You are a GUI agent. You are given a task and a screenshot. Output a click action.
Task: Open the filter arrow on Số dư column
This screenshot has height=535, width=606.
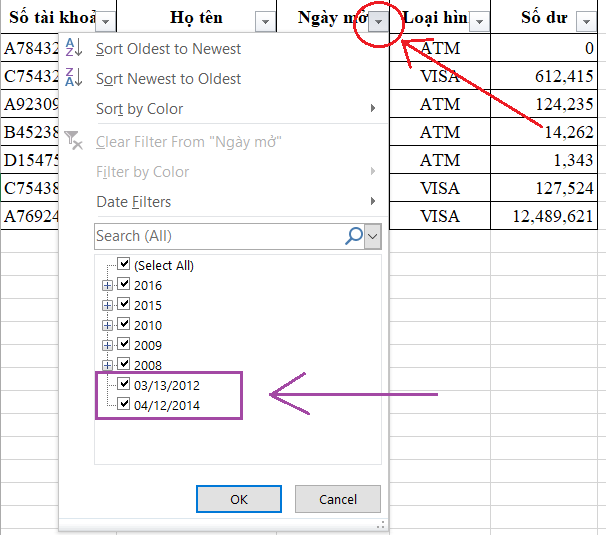coord(586,22)
